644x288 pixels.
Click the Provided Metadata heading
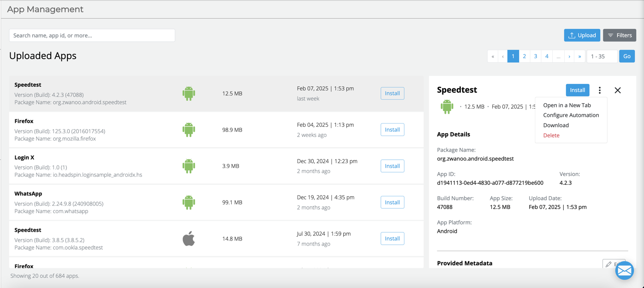click(x=465, y=263)
